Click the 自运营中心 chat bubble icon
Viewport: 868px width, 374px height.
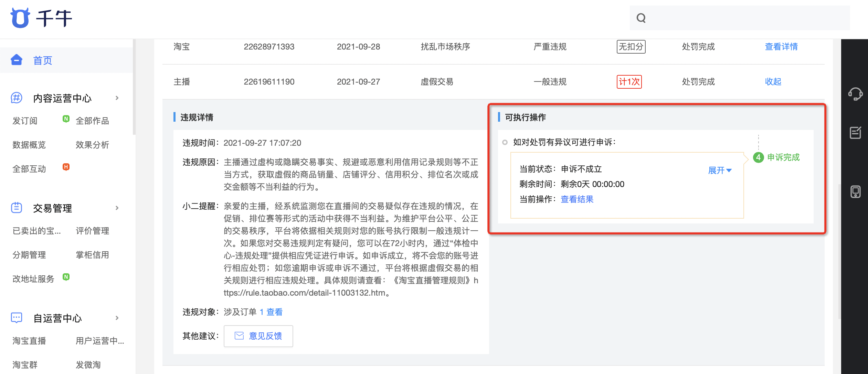tap(17, 318)
